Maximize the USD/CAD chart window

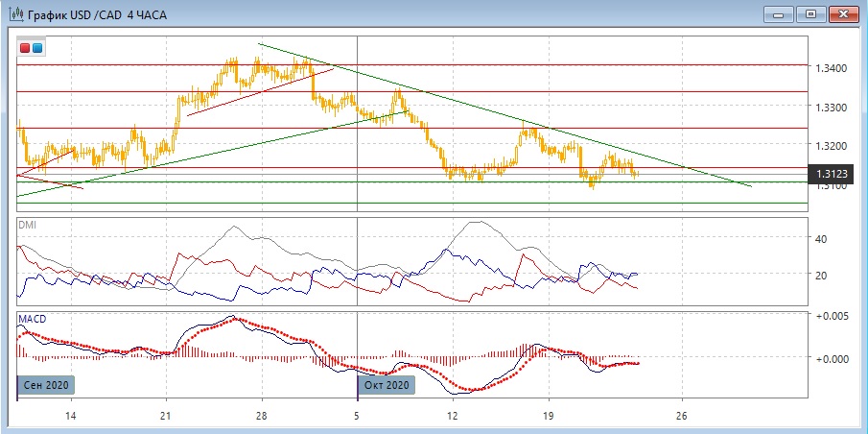810,13
